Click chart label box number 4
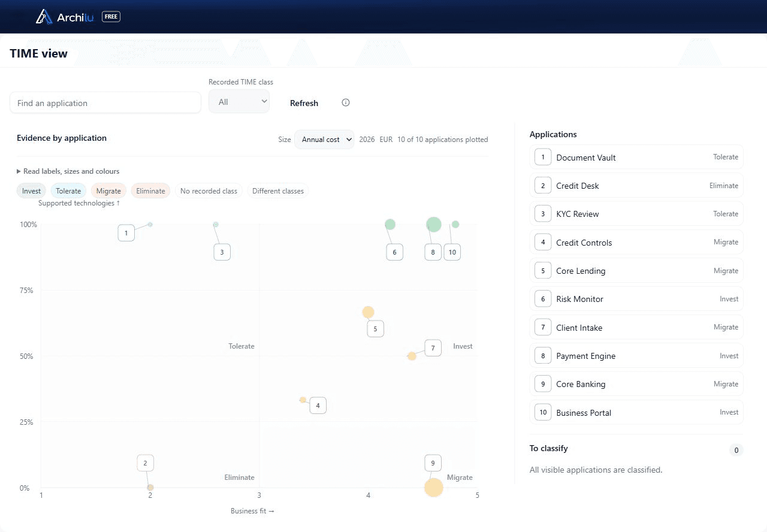Viewport: 767px width, 532px height. coord(318,406)
